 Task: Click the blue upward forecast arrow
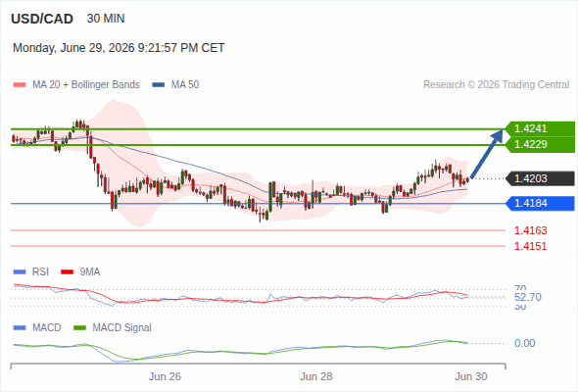(x=487, y=154)
